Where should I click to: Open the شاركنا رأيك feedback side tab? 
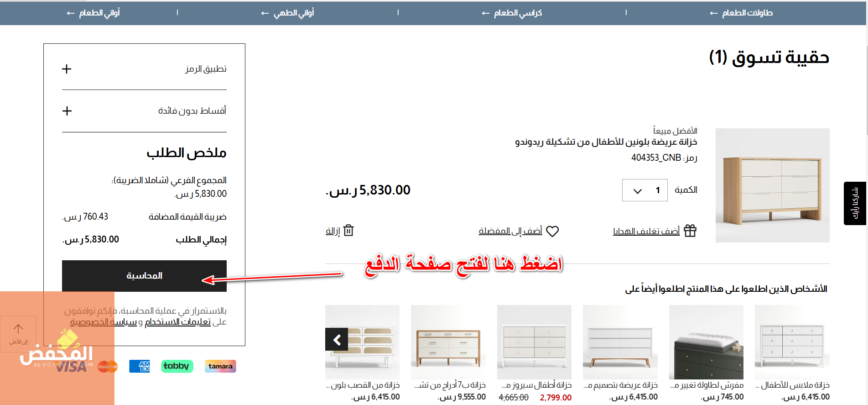click(855, 204)
